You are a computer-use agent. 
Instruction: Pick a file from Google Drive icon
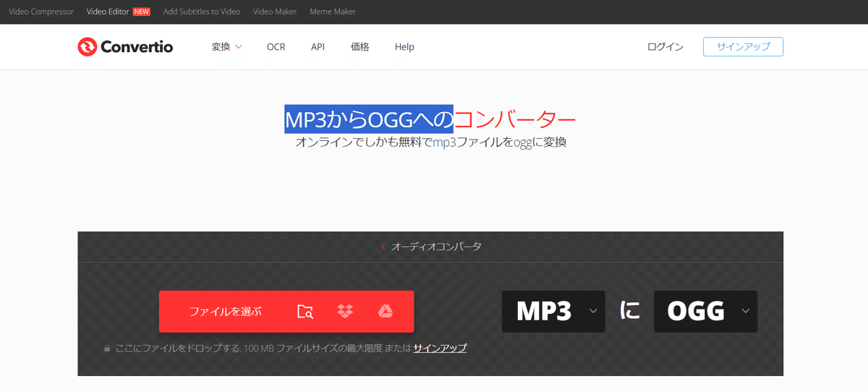(x=385, y=312)
